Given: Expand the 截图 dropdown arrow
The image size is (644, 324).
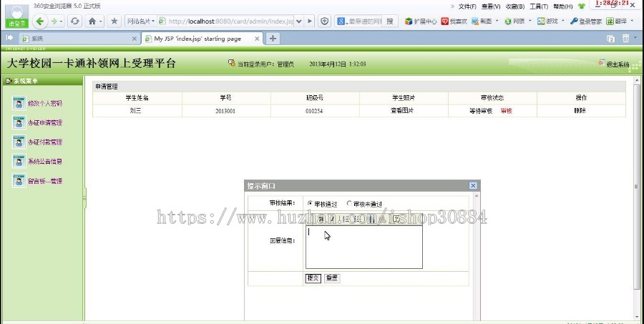Looking at the screenshot, I should coord(497,21).
